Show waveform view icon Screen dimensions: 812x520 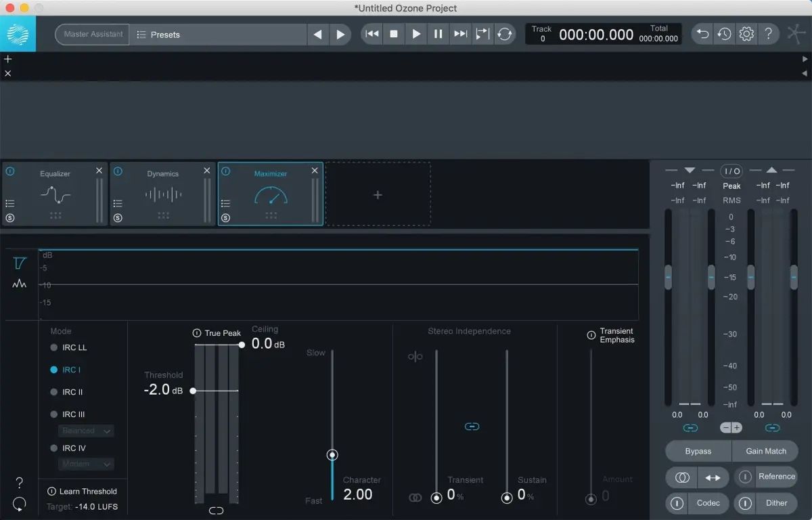(x=20, y=284)
